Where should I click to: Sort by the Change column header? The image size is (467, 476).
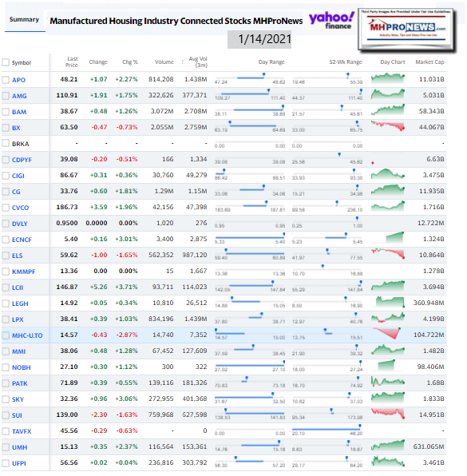tap(98, 62)
